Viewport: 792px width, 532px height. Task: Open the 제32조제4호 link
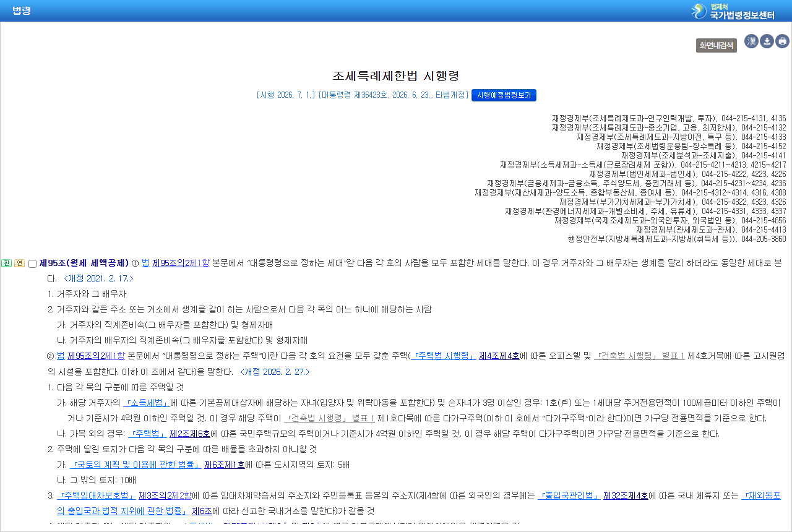click(626, 496)
